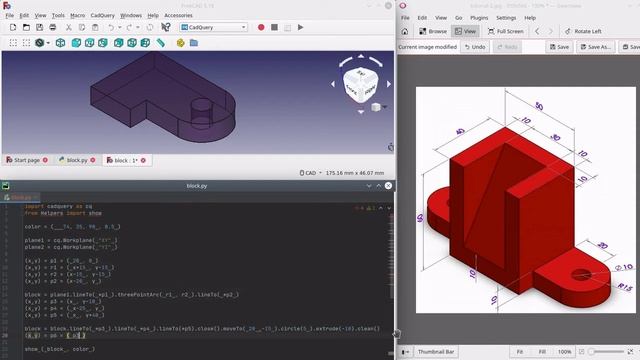Set rear view cube icon
Screen dimensions: 640x360
tap(118, 43)
